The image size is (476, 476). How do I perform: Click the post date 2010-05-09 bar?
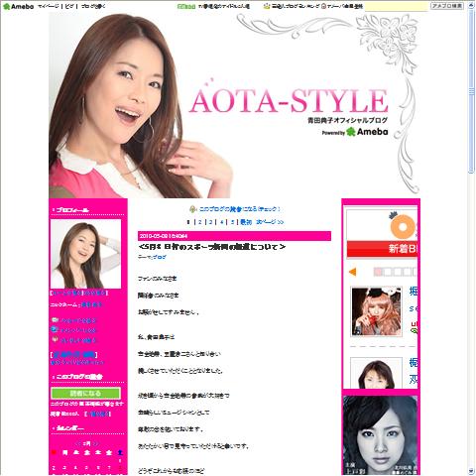pos(234,236)
